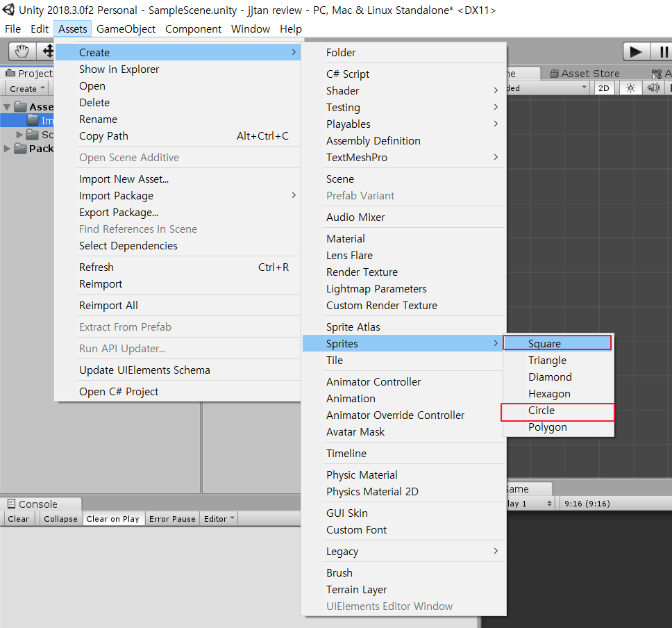Create a Tile asset

tap(404, 361)
